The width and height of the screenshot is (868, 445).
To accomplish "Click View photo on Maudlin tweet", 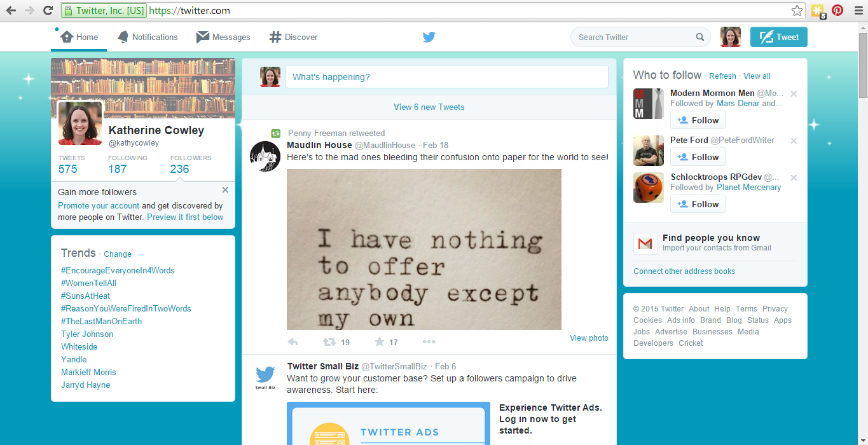I will (x=589, y=338).
